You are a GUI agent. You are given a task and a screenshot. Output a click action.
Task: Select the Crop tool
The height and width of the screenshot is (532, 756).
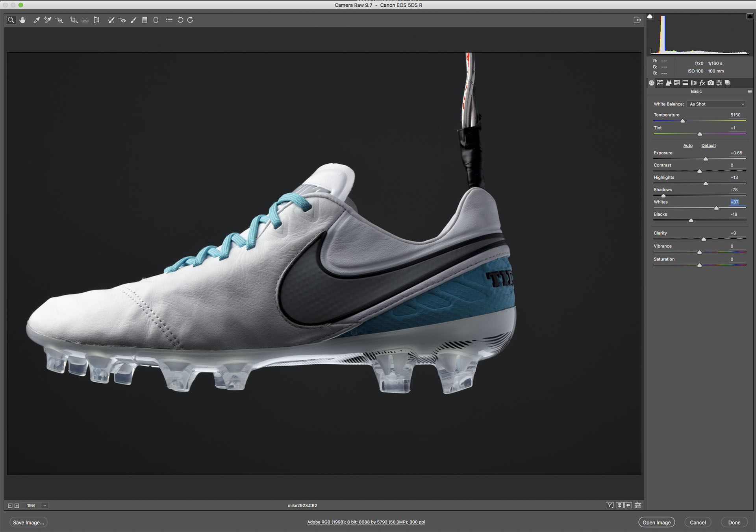73,20
